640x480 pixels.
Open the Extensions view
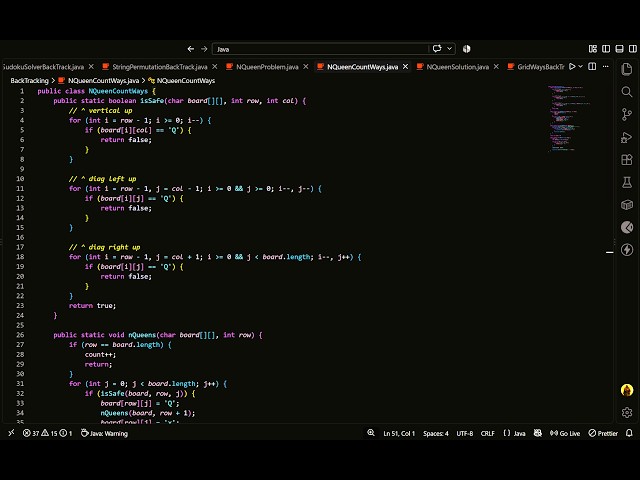click(627, 160)
